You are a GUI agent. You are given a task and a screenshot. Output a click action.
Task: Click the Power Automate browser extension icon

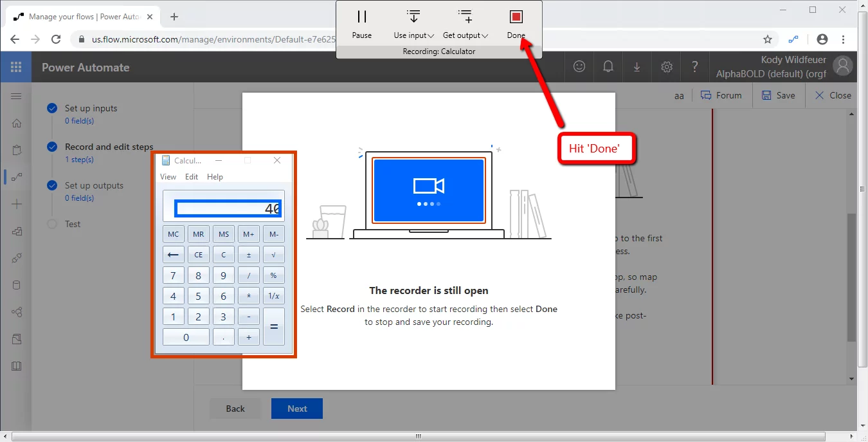click(x=794, y=39)
